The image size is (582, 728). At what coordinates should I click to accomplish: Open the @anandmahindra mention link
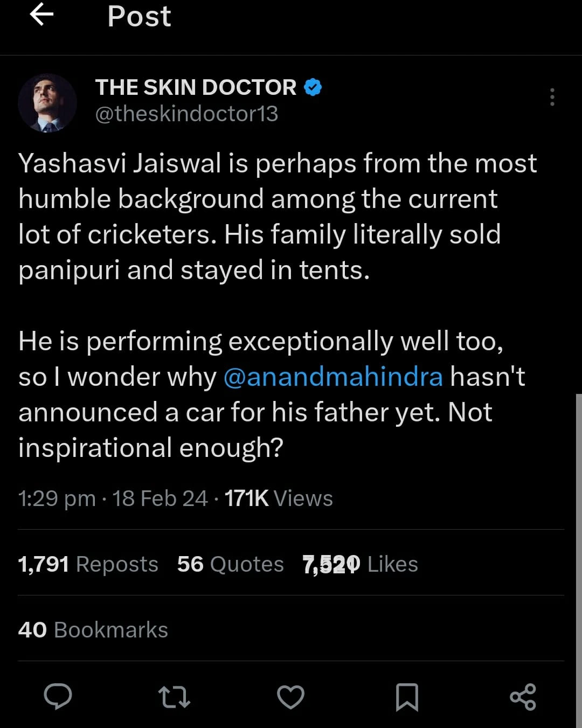pos(333,377)
